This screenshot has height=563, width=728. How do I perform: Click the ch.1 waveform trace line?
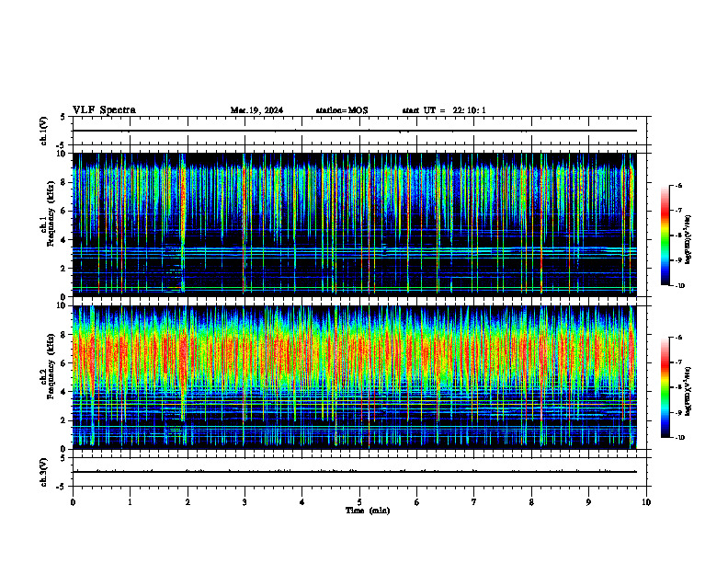click(x=354, y=131)
